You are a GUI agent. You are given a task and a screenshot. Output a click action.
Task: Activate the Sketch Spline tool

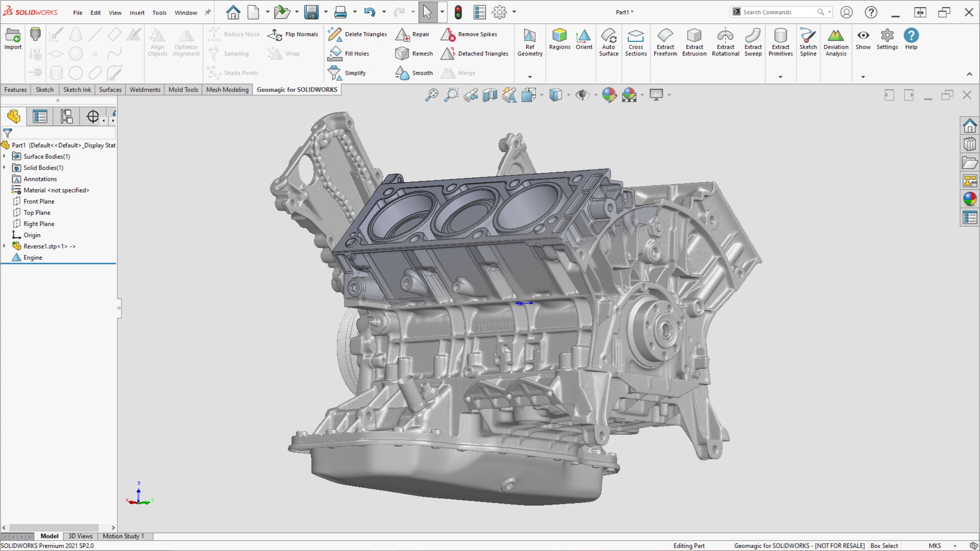808,41
